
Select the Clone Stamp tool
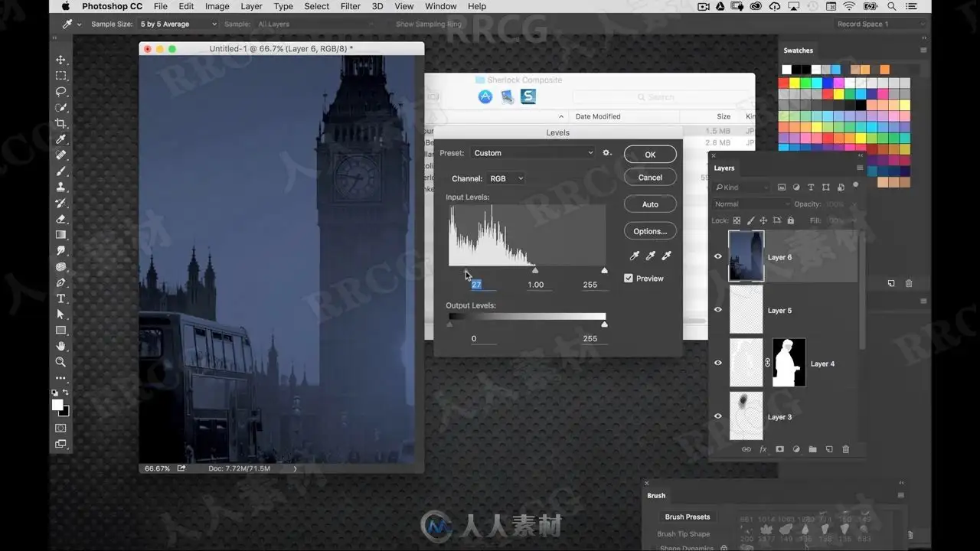click(x=60, y=187)
